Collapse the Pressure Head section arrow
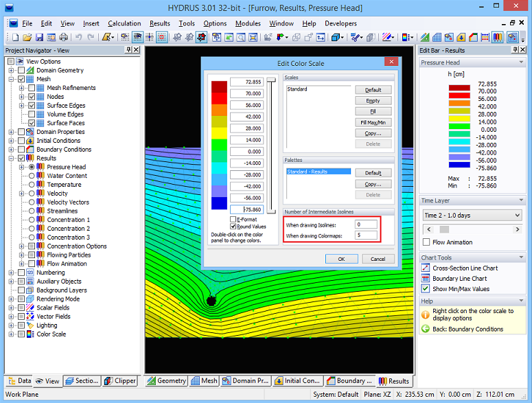Image resolution: width=532 pixels, height=403 pixels. [x=521, y=62]
